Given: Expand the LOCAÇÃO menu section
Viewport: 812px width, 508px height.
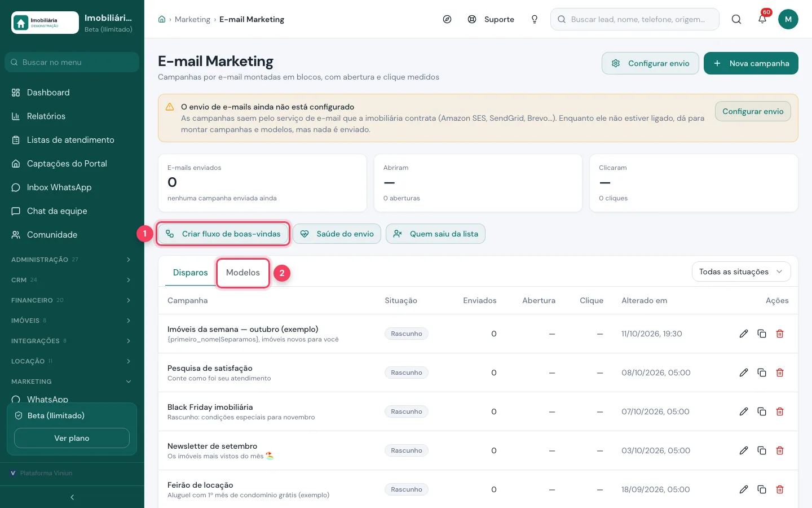Looking at the screenshot, I should pos(72,361).
